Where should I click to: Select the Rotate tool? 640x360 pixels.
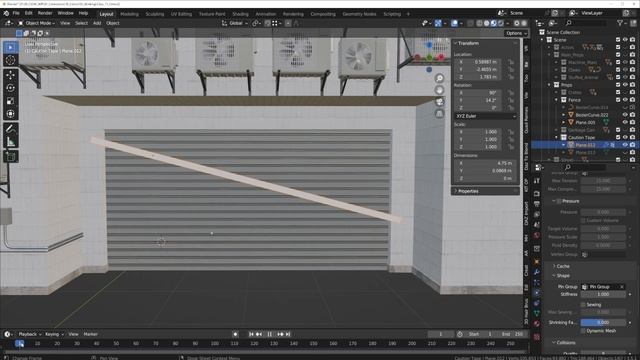[11, 88]
